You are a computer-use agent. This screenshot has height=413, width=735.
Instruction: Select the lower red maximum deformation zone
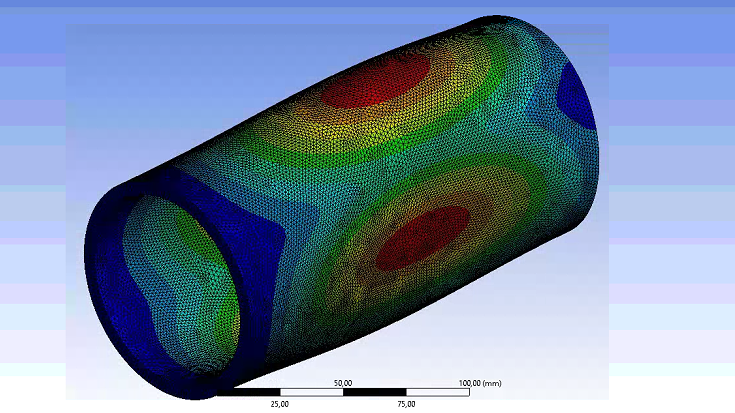click(423, 237)
